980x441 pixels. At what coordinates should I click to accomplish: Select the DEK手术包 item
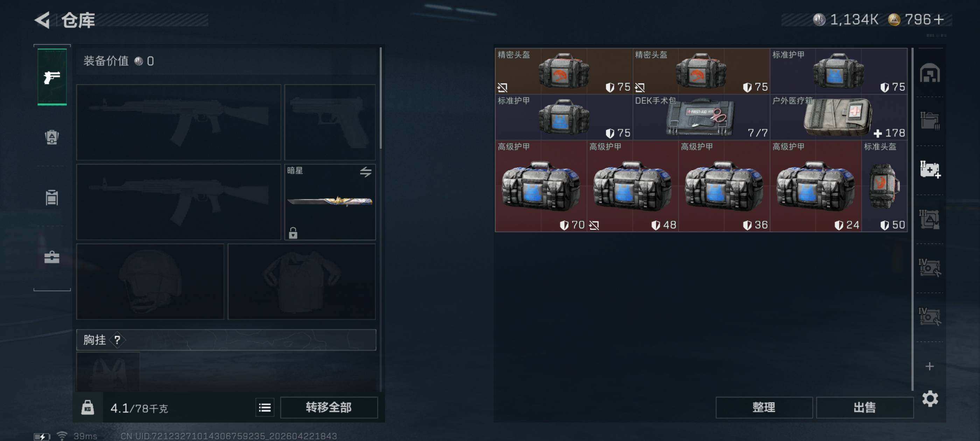(x=701, y=117)
